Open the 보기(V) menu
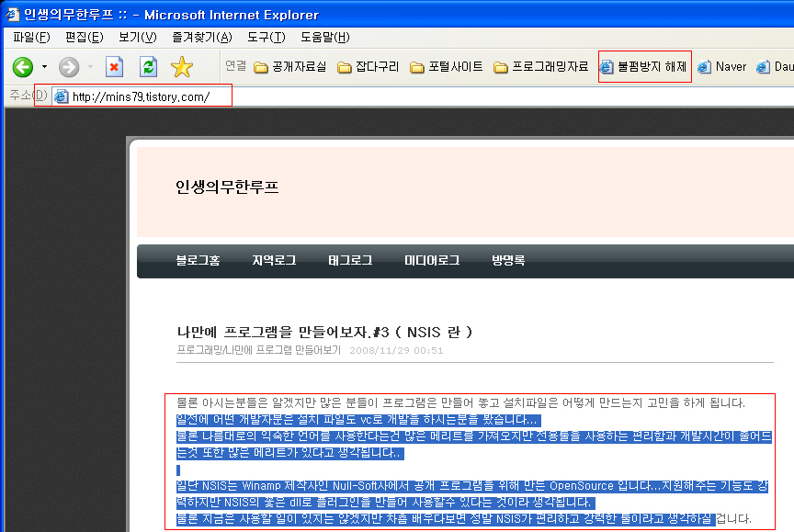This screenshot has height=532, width=794. 138,37
